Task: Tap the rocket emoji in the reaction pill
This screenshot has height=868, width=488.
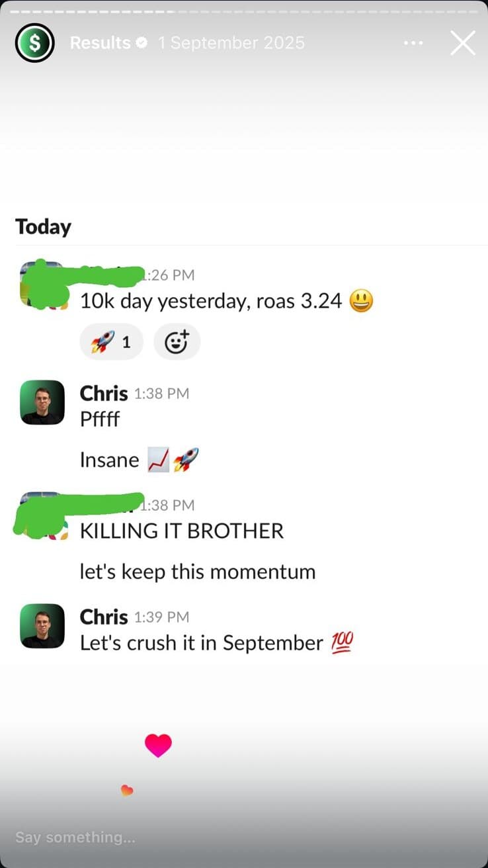Action: tap(101, 341)
